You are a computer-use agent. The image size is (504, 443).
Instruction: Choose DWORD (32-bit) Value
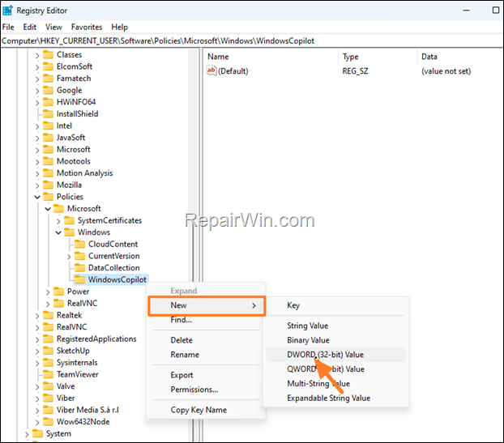pos(336,355)
